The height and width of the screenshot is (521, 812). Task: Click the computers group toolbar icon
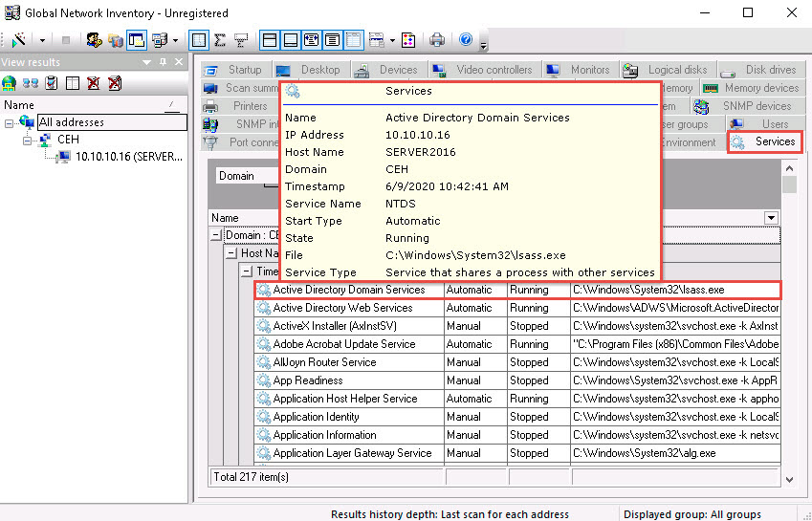160,40
